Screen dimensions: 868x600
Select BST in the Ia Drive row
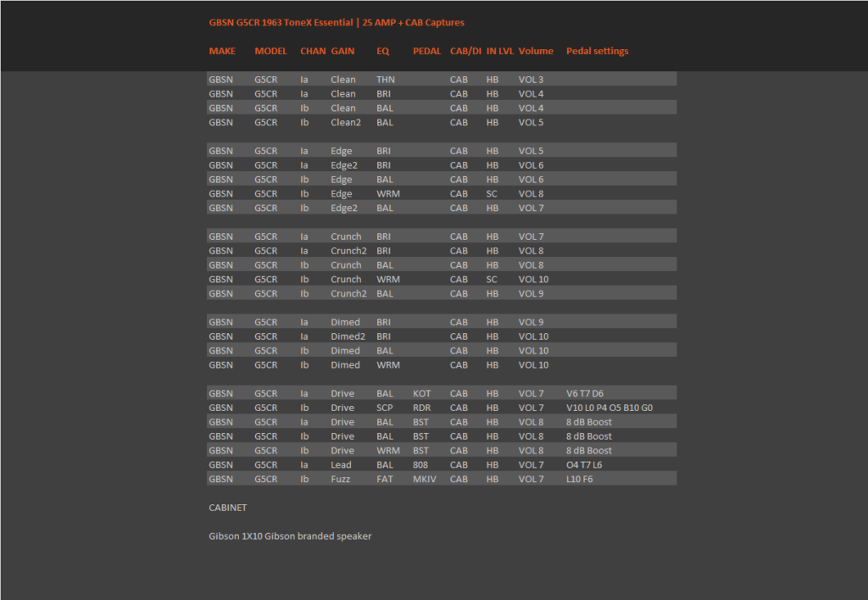pos(420,422)
